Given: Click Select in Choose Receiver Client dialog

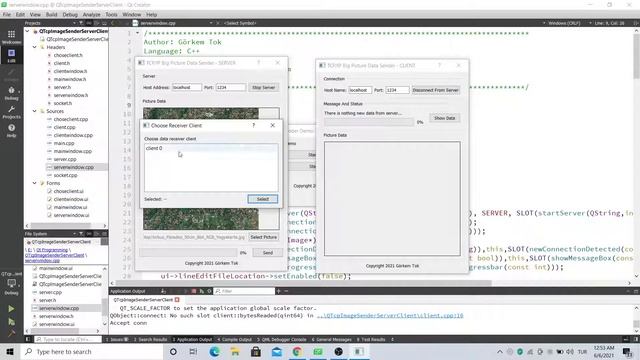Looking at the screenshot, I should tap(262, 199).
